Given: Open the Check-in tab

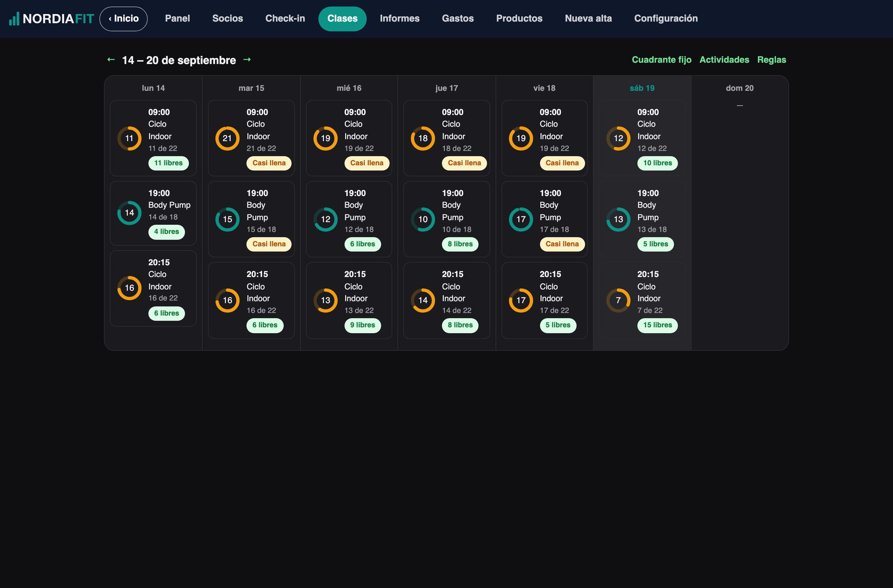Looking at the screenshot, I should tap(285, 18).
